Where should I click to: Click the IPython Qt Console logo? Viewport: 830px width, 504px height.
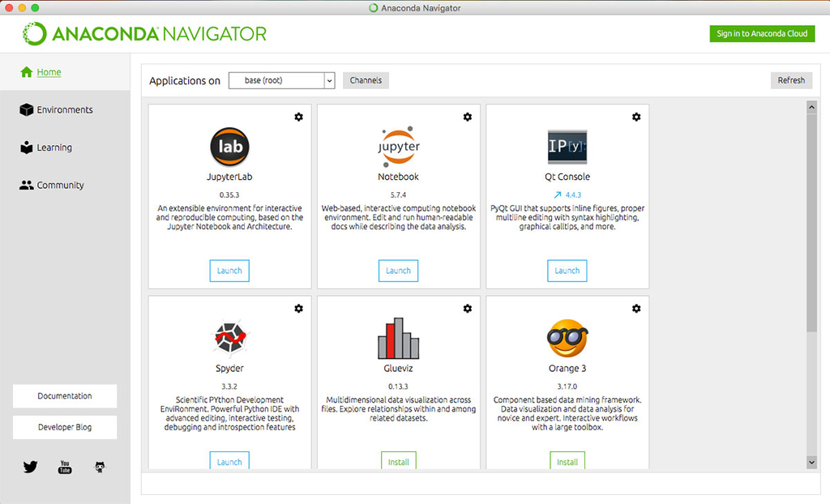click(567, 147)
